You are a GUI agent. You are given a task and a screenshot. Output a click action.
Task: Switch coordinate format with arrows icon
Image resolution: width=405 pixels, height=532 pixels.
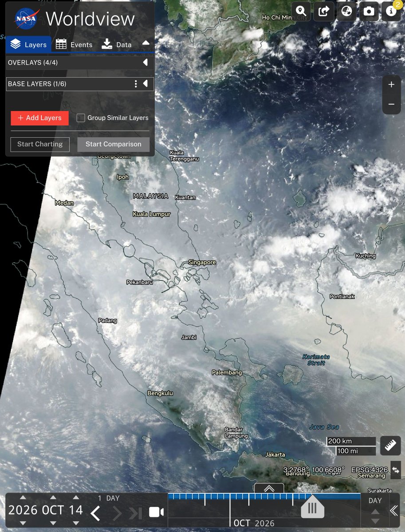click(396, 469)
